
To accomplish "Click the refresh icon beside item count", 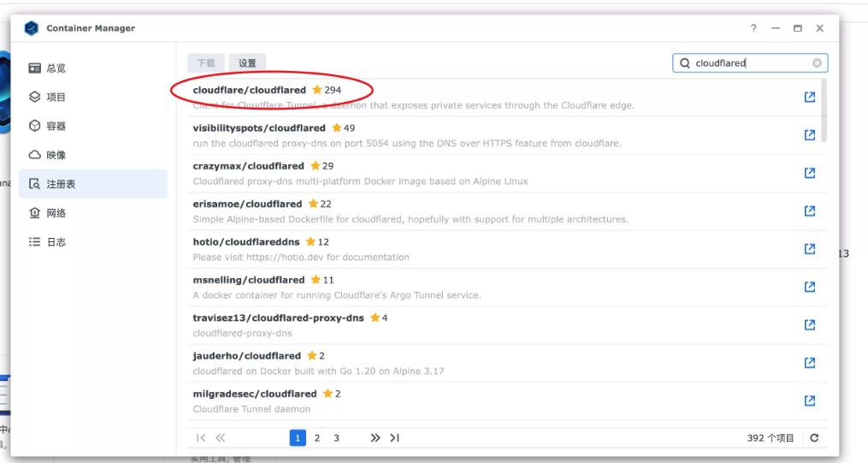I will [814, 438].
